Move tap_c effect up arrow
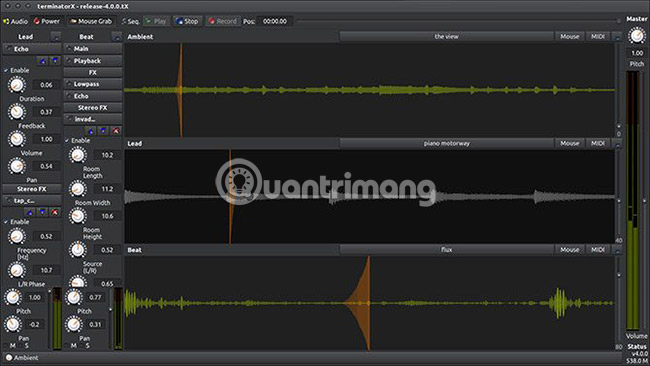Screen dimensions: 650x366 (x=30, y=212)
